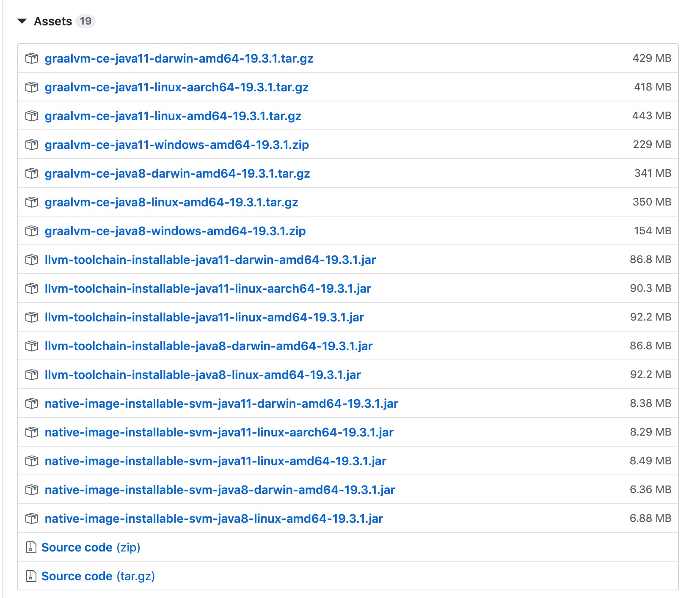Click package icon for llvm-toolchain java8 linux jar
The width and height of the screenshot is (700, 598).
pos(32,375)
